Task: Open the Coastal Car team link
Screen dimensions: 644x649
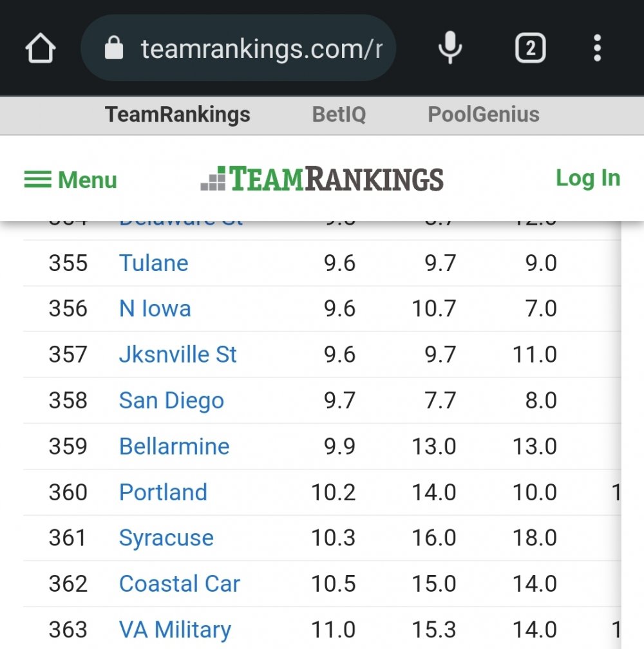Action: [x=179, y=584]
